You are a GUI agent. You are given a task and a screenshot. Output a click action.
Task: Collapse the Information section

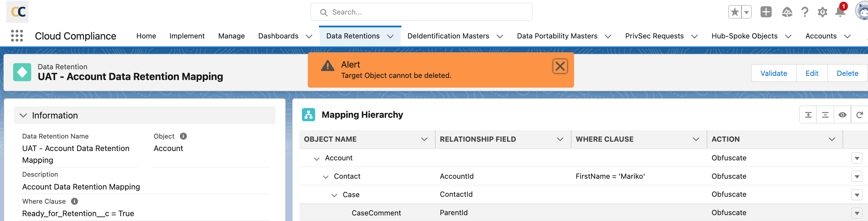23,115
